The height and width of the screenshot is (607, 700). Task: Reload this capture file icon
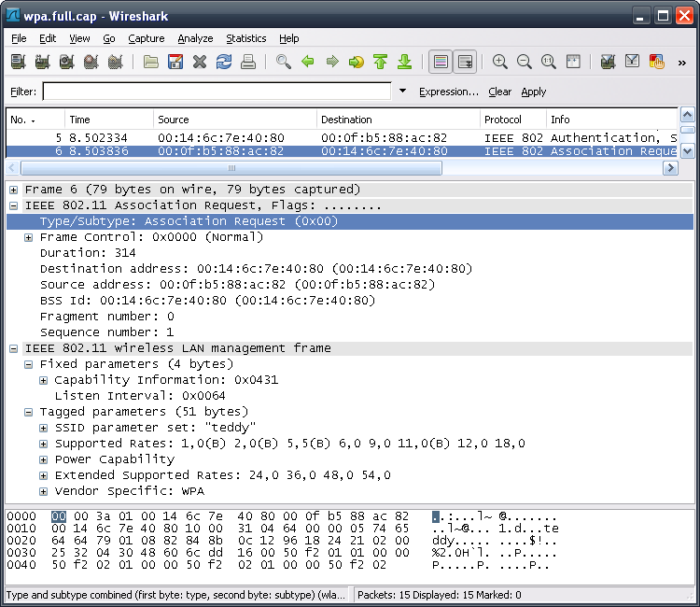224,62
